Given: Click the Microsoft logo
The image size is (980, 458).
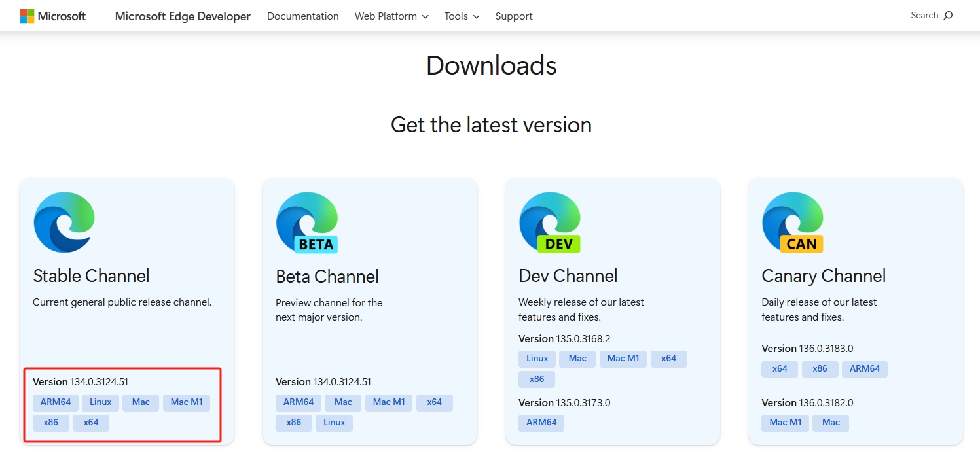Looking at the screenshot, I should pos(53,16).
